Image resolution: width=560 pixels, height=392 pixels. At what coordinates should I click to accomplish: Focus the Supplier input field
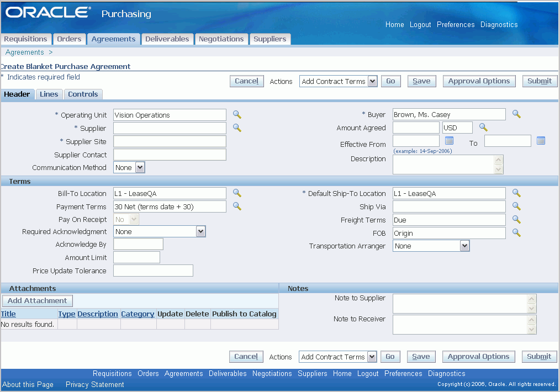[170, 128]
